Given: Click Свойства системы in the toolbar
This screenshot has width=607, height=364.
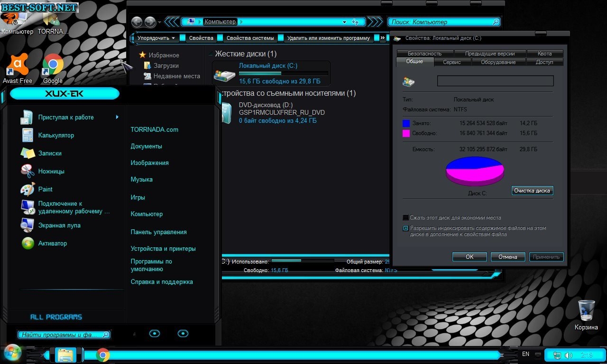Looking at the screenshot, I should tap(250, 38).
